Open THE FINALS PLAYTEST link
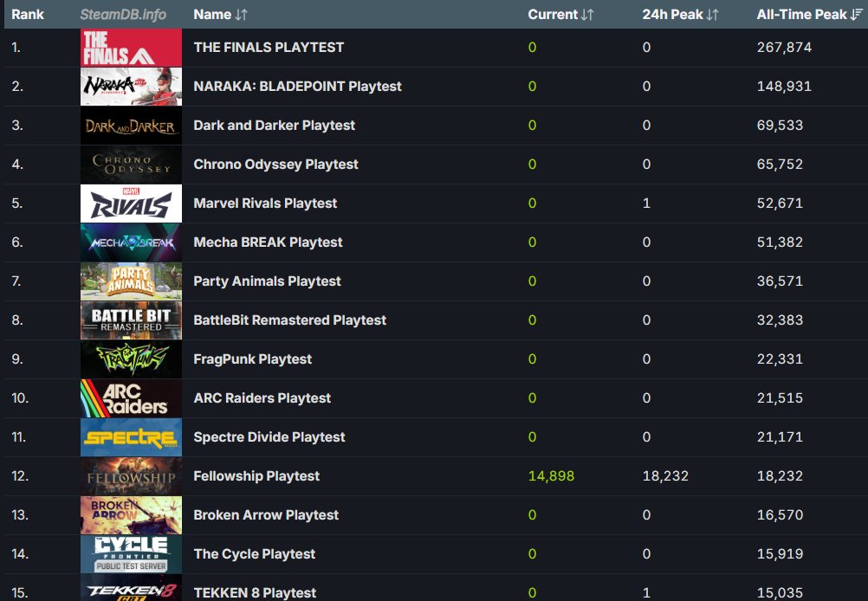 click(x=269, y=48)
